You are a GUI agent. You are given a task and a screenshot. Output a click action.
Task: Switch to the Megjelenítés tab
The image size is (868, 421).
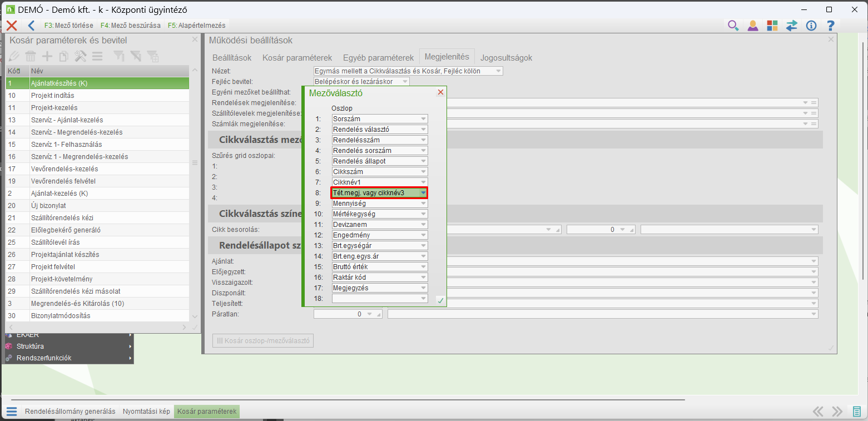[447, 57]
